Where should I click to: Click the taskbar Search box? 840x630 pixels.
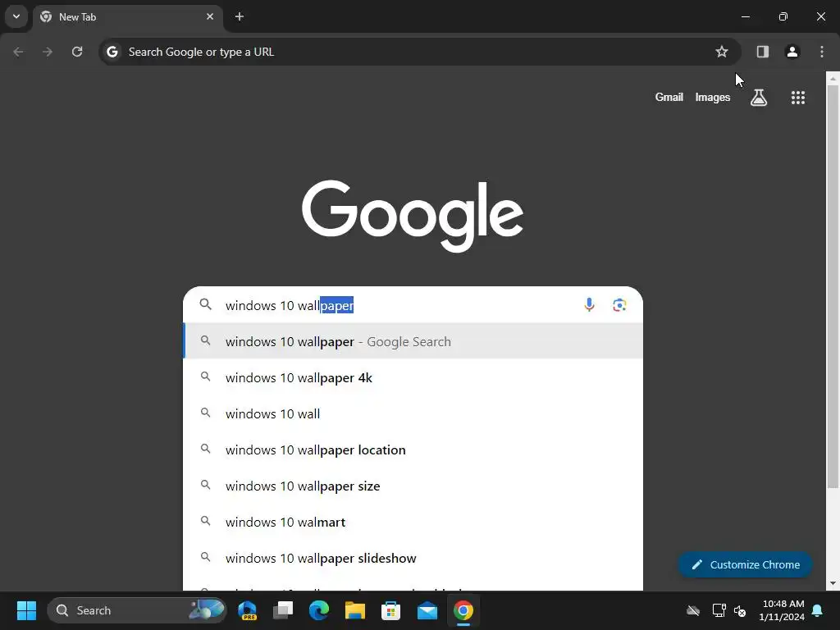[x=137, y=610]
